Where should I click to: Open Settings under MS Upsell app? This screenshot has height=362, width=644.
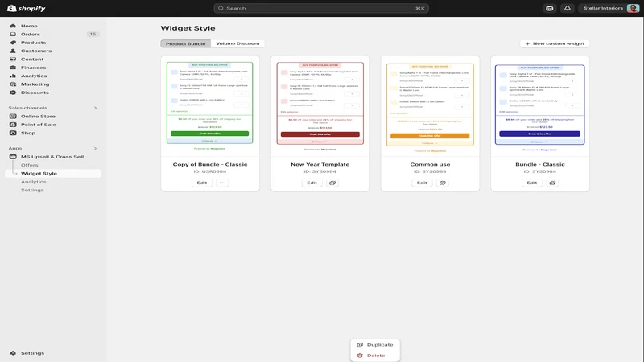click(x=32, y=190)
